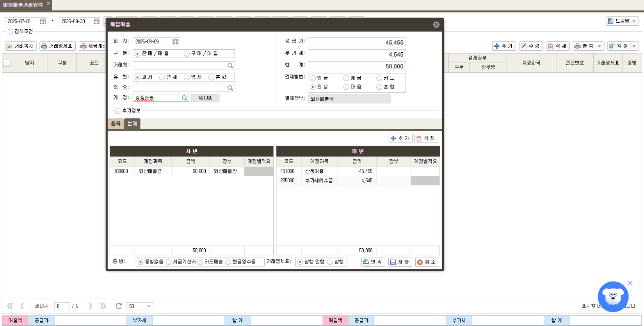Go to last page icon
Viewport: 644px width, 326px height.
pos(103,306)
